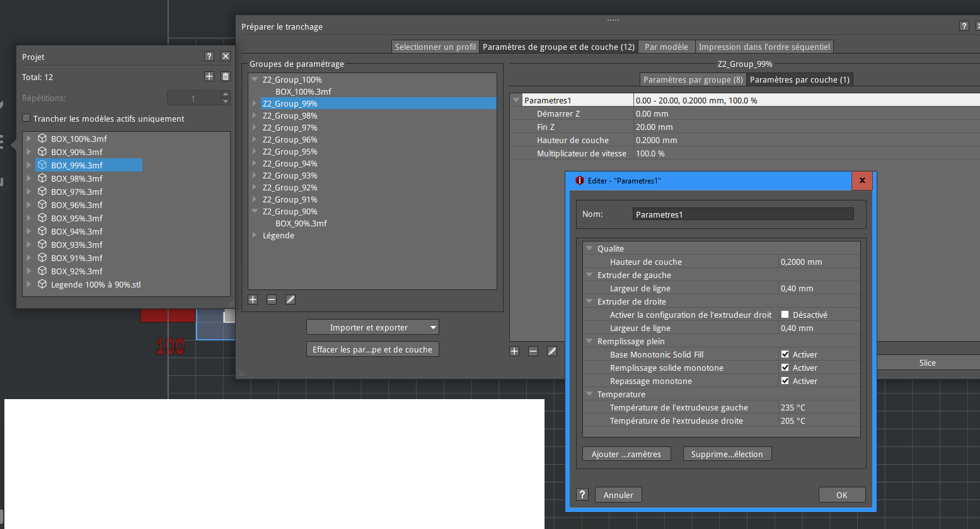The image size is (980, 529).
Task: Open the Paramètres par groupe (8) tab
Action: pyautogui.click(x=693, y=79)
